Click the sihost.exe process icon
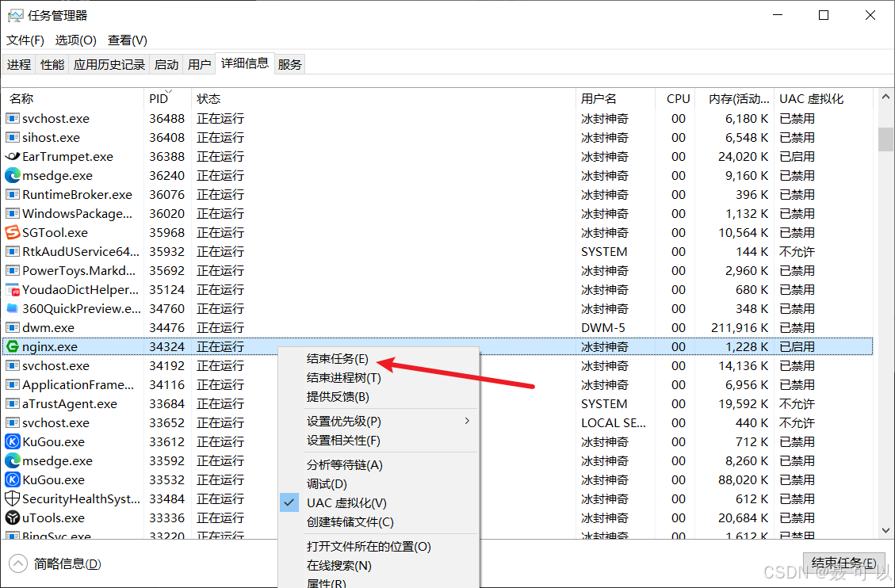The image size is (895, 588). pyautogui.click(x=12, y=137)
